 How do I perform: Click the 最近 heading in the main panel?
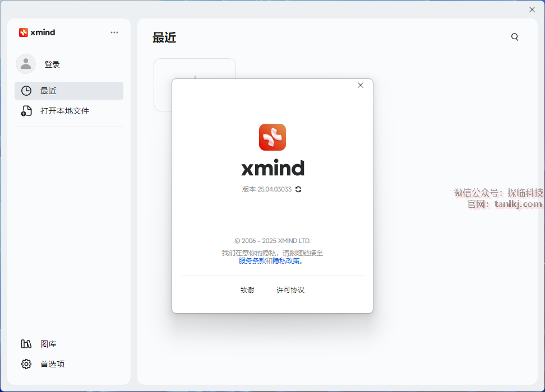pyautogui.click(x=164, y=38)
